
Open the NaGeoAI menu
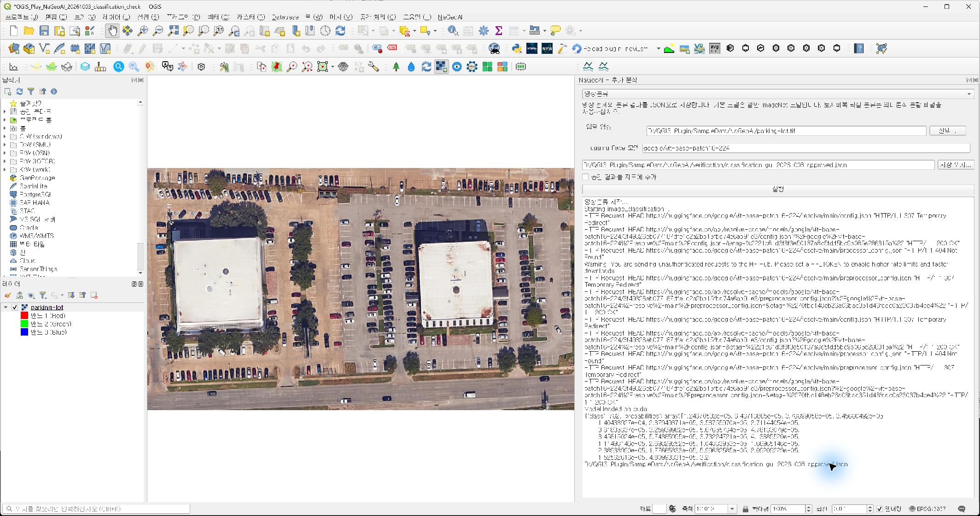(450, 17)
